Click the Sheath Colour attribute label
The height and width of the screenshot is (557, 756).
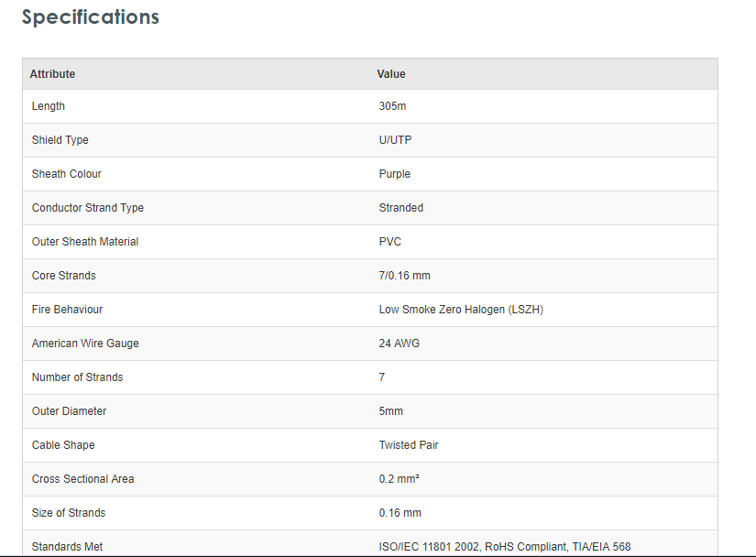pos(67,174)
